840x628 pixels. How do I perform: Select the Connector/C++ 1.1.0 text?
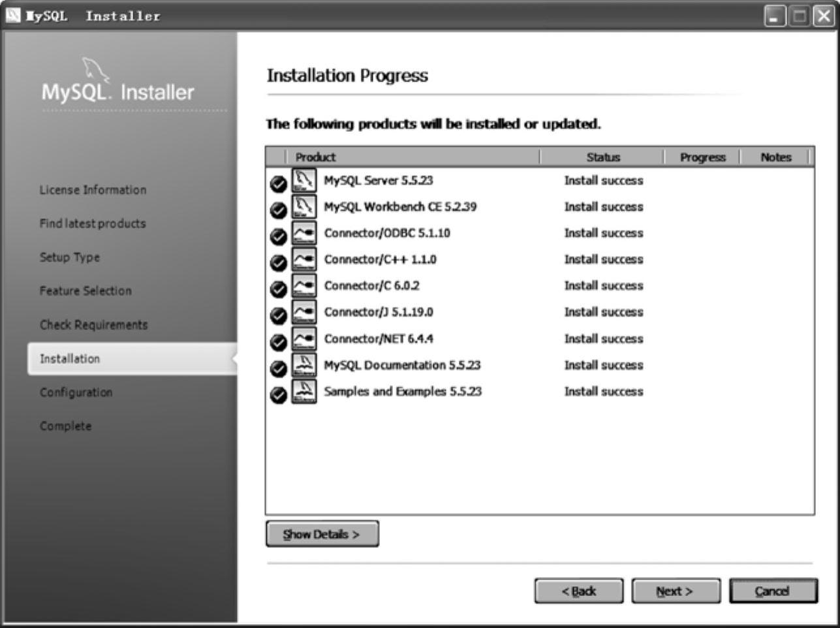pos(381,259)
